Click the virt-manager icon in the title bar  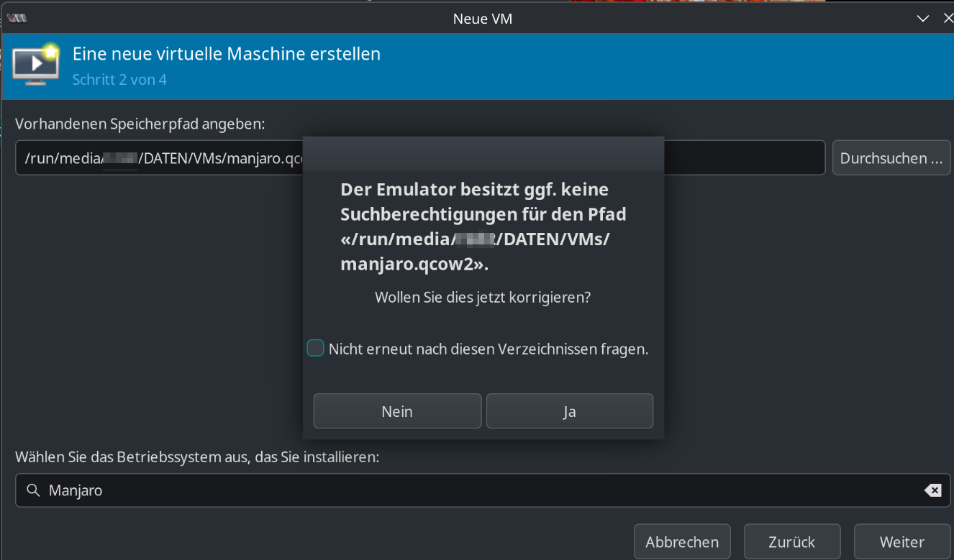17,19
